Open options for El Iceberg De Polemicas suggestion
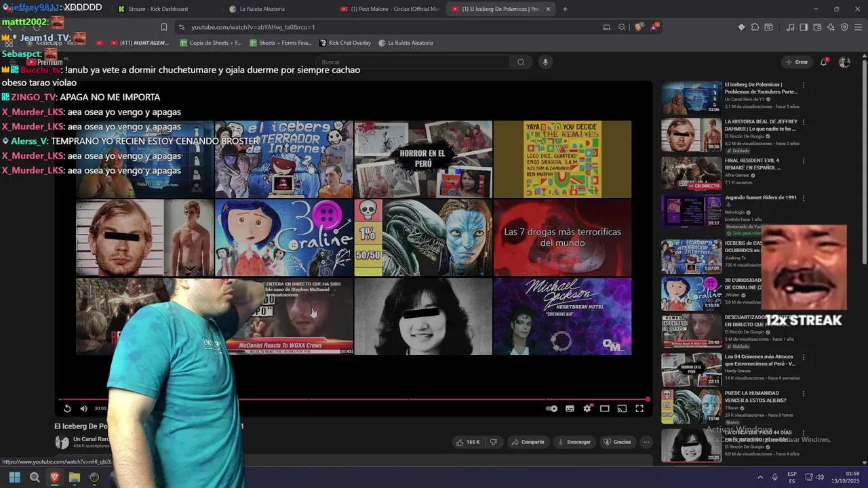The image size is (868, 488). point(804,85)
